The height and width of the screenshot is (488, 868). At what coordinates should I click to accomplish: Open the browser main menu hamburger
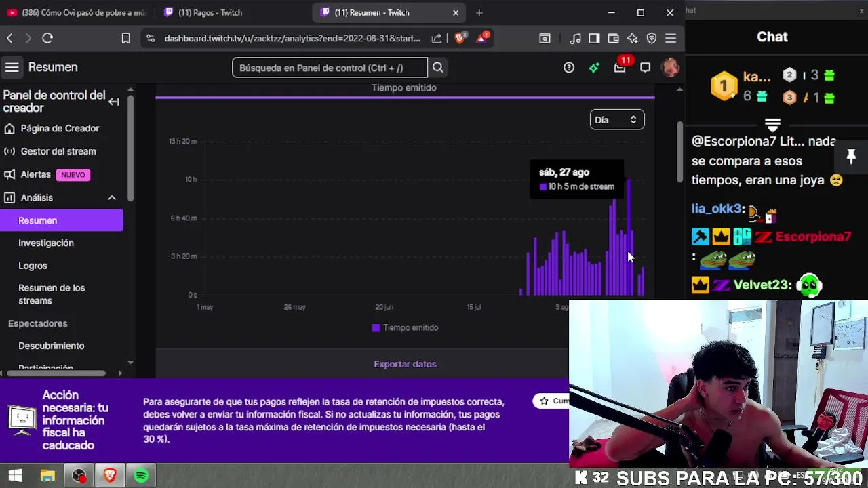[671, 39]
